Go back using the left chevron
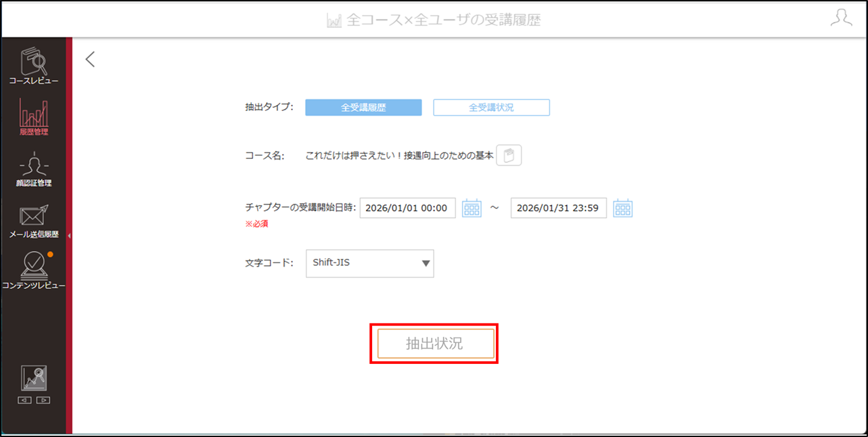 [x=91, y=60]
